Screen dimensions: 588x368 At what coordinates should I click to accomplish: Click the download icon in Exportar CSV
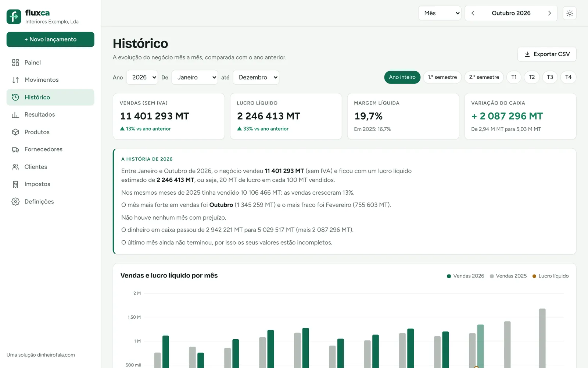[527, 54]
